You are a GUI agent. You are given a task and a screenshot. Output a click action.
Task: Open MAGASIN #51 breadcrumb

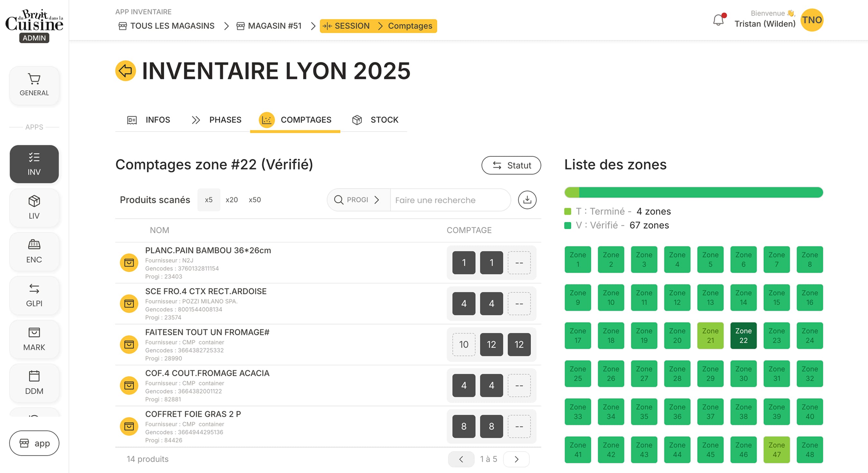coord(269,26)
